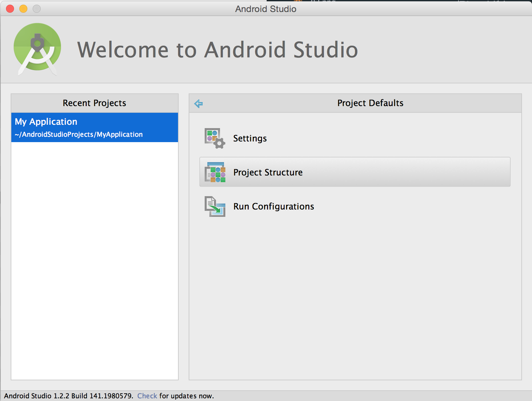The image size is (532, 401).
Task: Click the Settings gear icon
Action: (215, 138)
